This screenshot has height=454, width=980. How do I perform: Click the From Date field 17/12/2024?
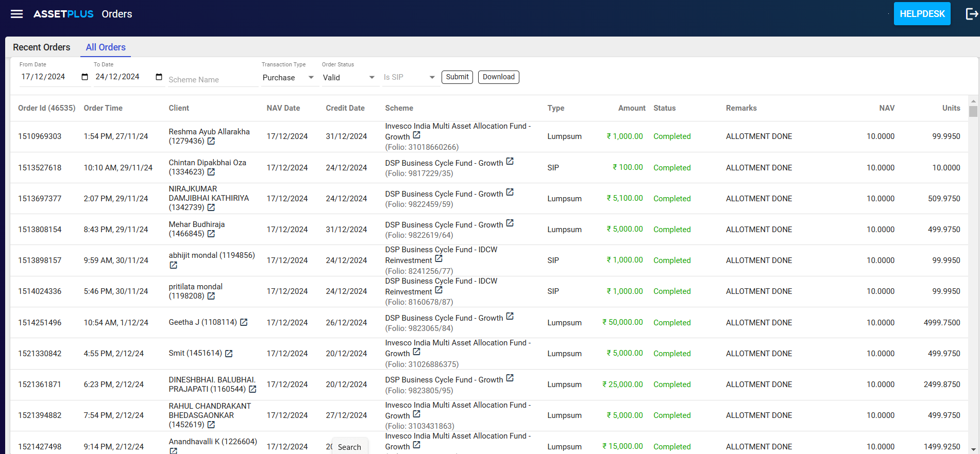tap(43, 77)
